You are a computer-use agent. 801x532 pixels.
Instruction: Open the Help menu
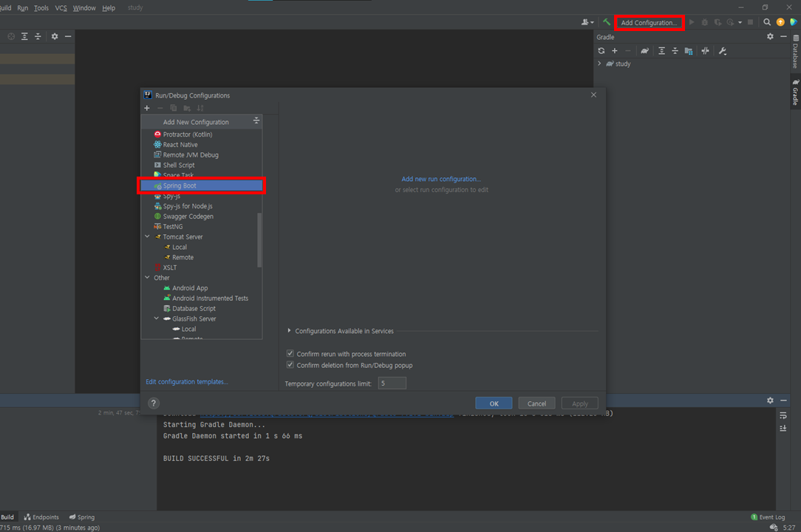point(109,7)
